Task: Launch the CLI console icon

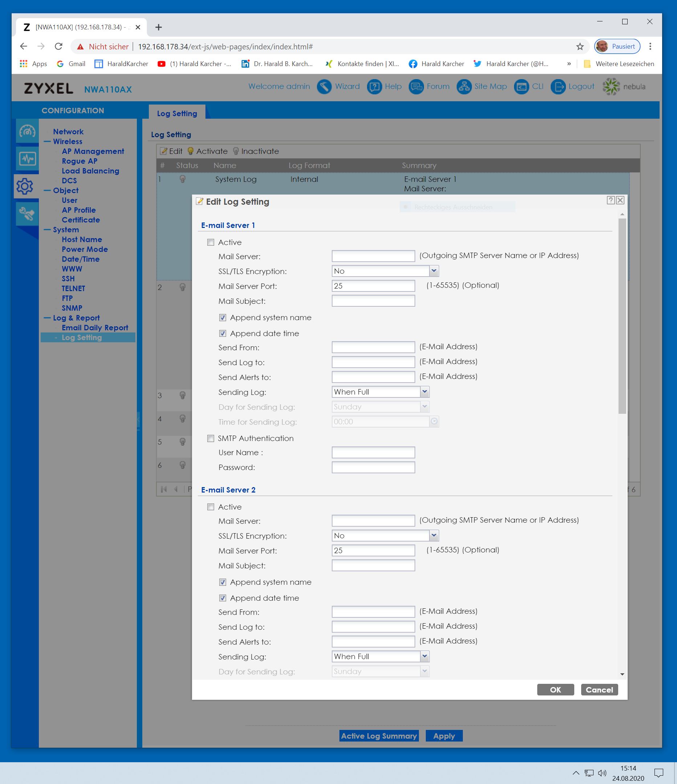Action: coord(521,87)
